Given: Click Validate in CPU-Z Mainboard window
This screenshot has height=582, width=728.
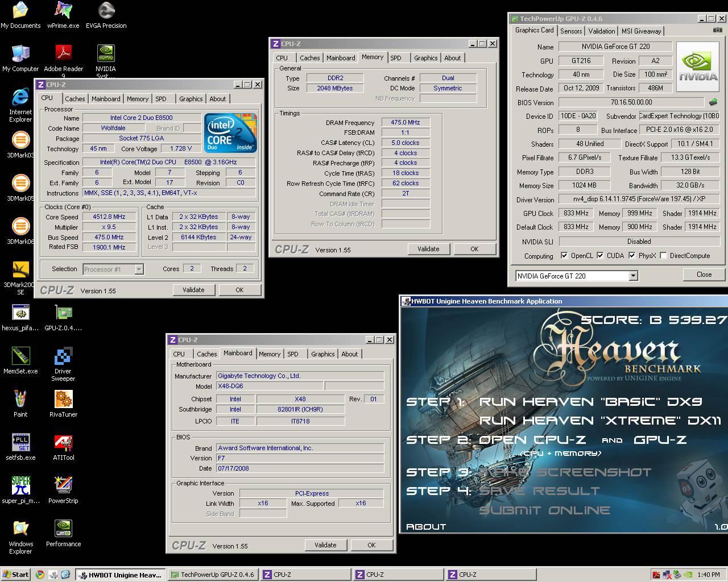Looking at the screenshot, I should (325, 545).
